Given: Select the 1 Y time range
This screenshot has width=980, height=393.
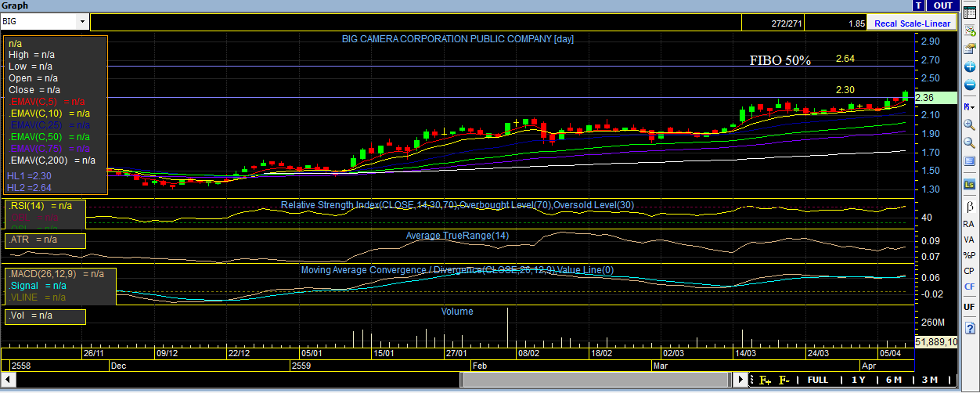Looking at the screenshot, I should pos(859,380).
